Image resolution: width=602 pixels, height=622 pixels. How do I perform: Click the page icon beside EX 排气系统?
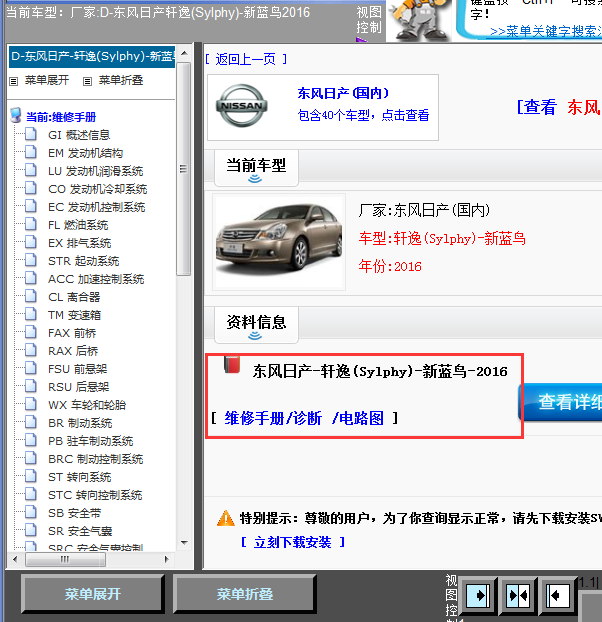click(31, 242)
